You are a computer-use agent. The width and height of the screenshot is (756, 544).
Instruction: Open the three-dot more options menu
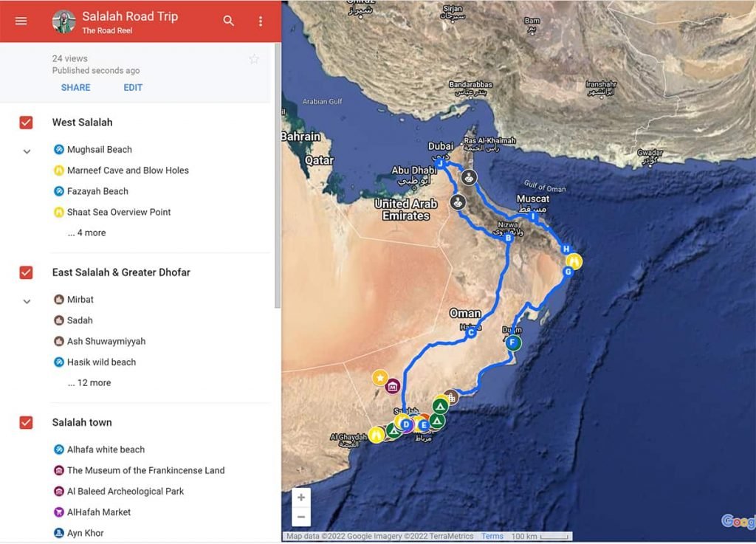[x=261, y=21]
